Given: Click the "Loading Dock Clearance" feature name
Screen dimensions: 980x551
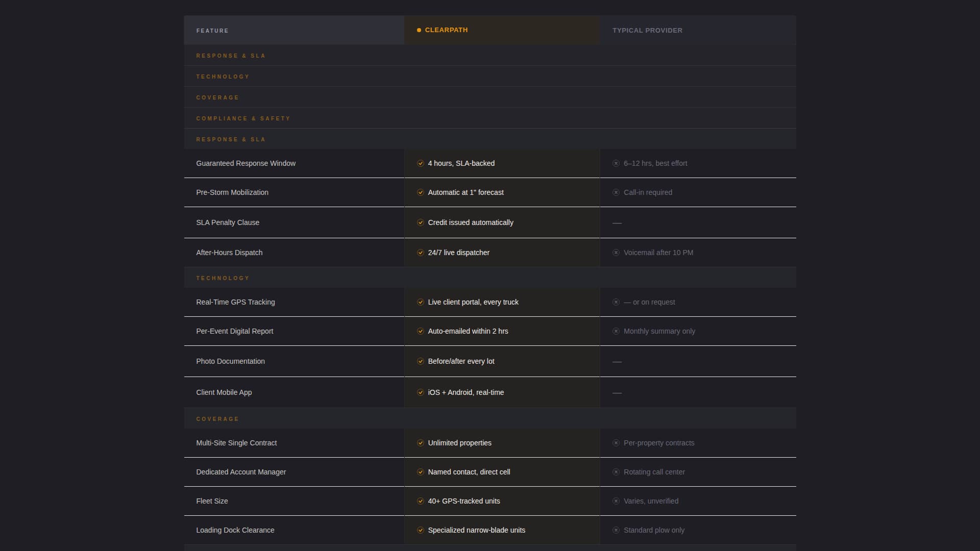Looking at the screenshot, I should click(x=235, y=530).
